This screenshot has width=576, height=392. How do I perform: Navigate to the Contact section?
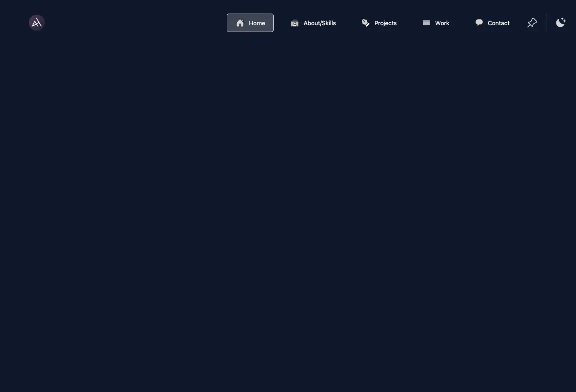tap(492, 23)
